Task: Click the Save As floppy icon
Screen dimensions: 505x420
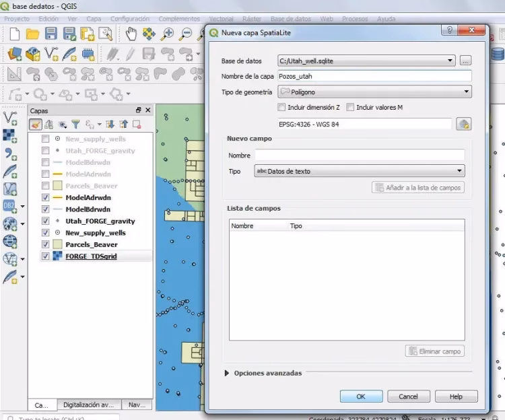Action: coord(69,34)
